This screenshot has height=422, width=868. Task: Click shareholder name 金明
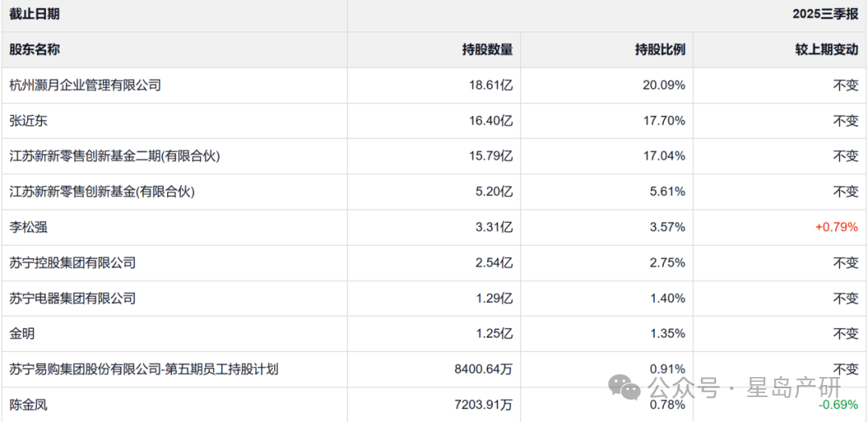22,334
